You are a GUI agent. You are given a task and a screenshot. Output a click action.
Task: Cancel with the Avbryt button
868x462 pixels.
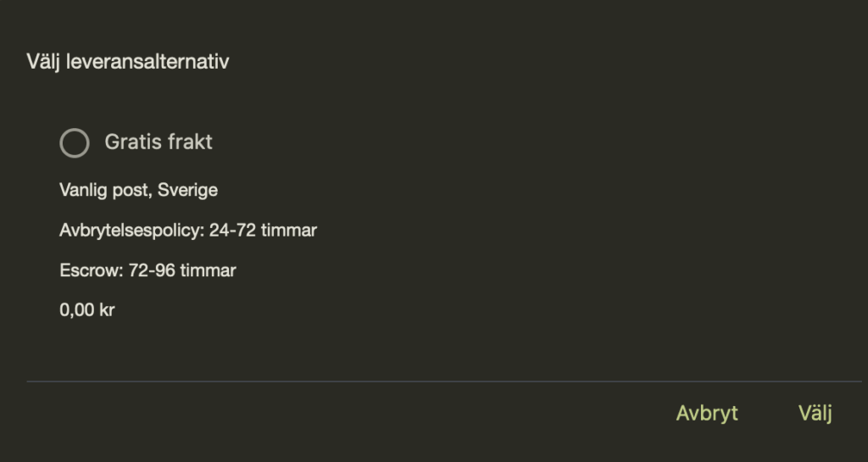pos(707,414)
